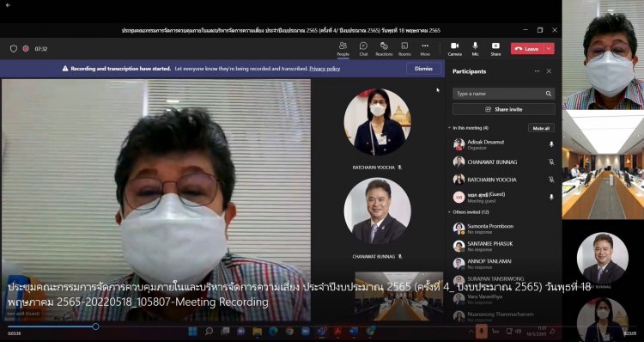Screen dimensions: 644x342
Task: Click RATCHARIN YOOCHA's circular video tile
Action: tap(378, 122)
